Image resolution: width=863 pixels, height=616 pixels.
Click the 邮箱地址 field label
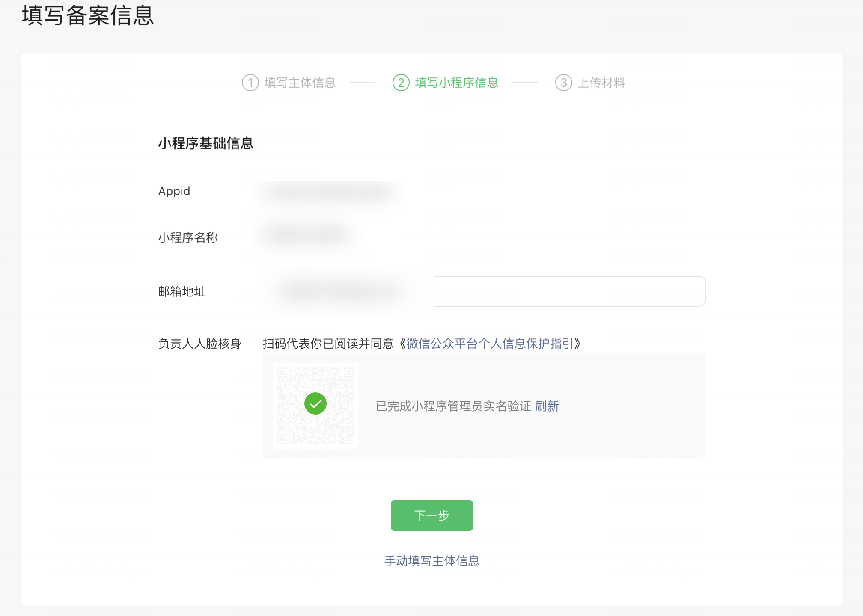(x=182, y=291)
